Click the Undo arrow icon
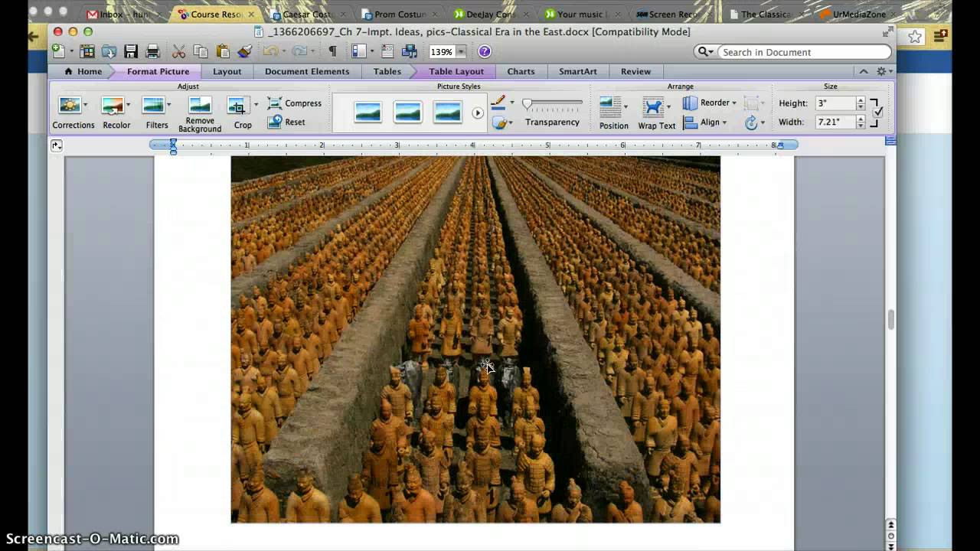The width and height of the screenshot is (980, 551). coord(269,51)
